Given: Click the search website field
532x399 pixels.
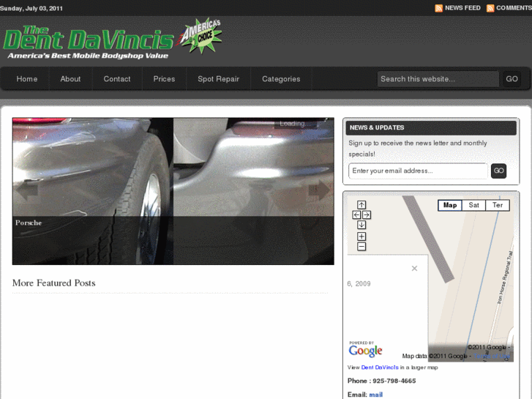Looking at the screenshot, I should pos(438,79).
